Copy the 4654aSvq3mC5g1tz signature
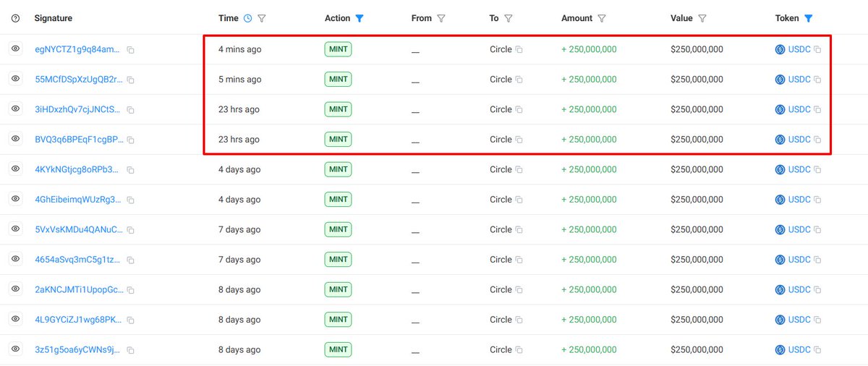This screenshot has height=366, width=868. 131,260
